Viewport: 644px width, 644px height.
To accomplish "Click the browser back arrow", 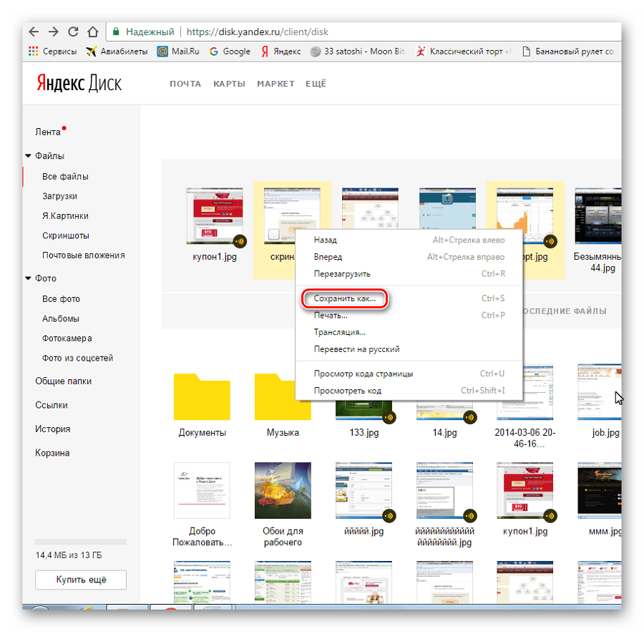I will point(34,31).
